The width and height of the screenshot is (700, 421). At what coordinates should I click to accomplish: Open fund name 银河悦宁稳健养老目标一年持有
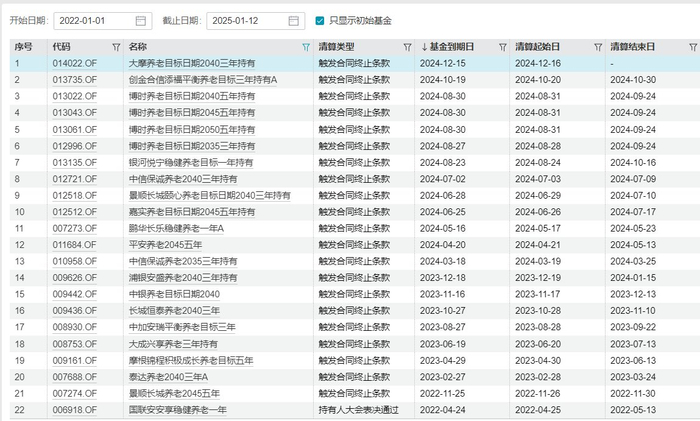[191, 163]
